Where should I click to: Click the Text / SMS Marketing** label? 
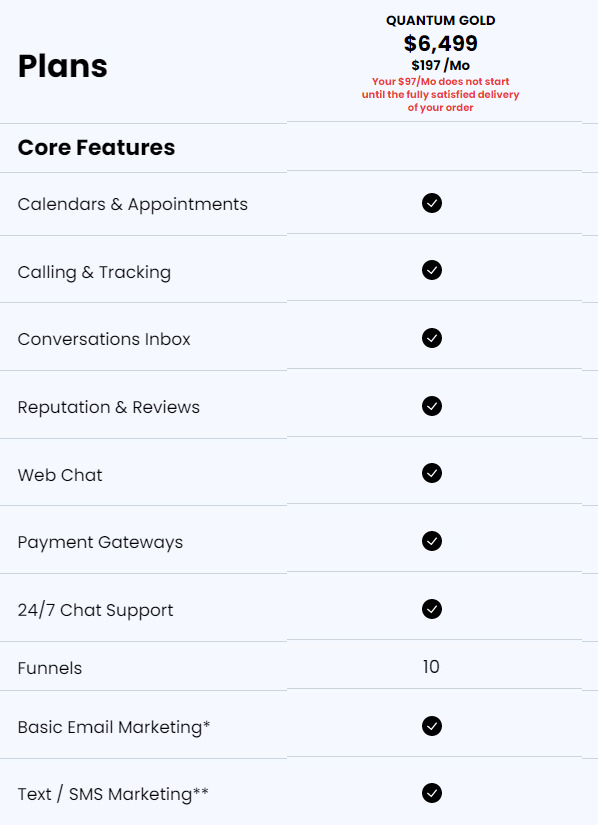point(113,794)
